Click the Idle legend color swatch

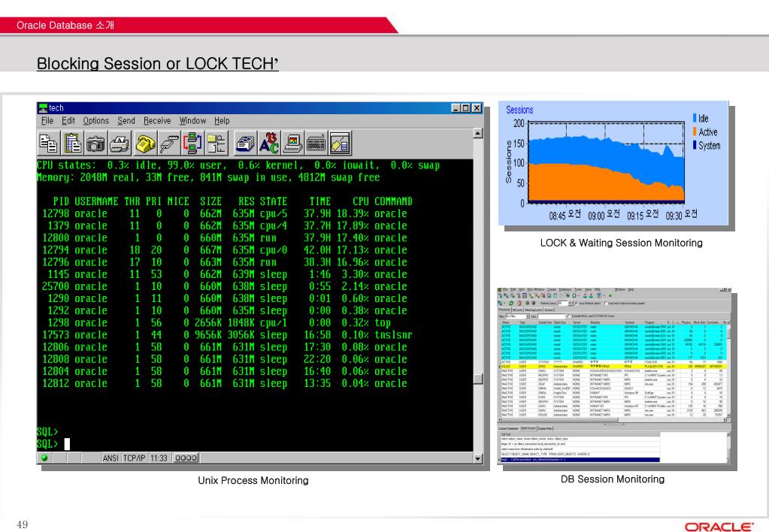(x=695, y=118)
